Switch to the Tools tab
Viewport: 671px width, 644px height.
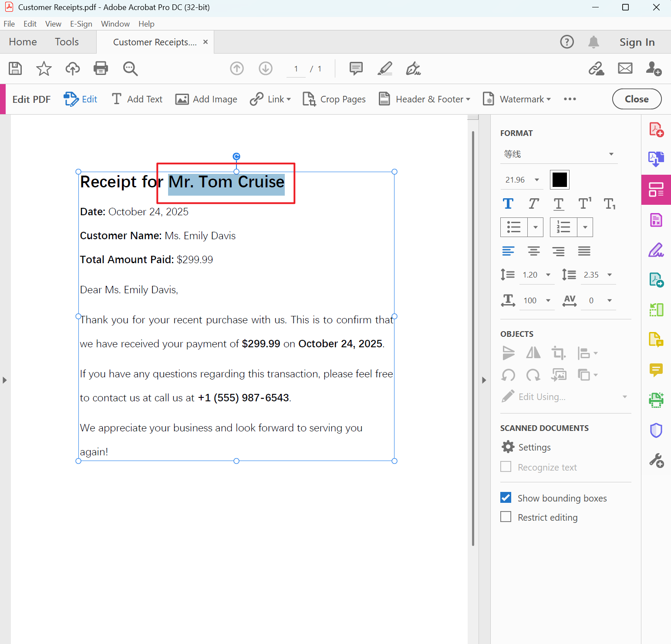click(67, 42)
